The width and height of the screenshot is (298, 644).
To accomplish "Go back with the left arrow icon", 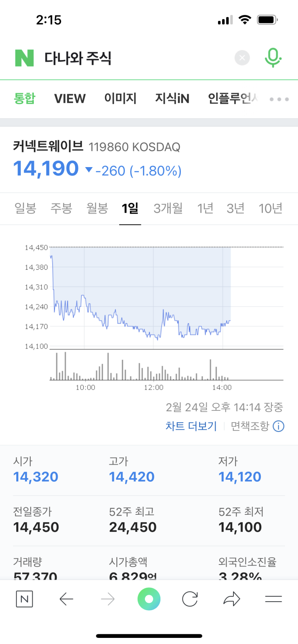I will coord(66,599).
